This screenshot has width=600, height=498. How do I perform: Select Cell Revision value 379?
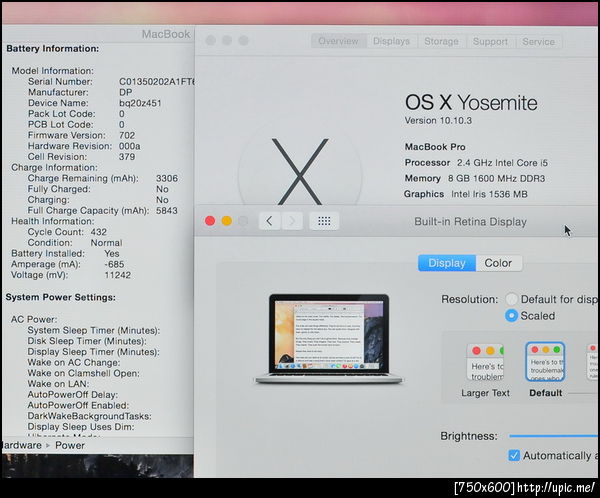pos(127,157)
